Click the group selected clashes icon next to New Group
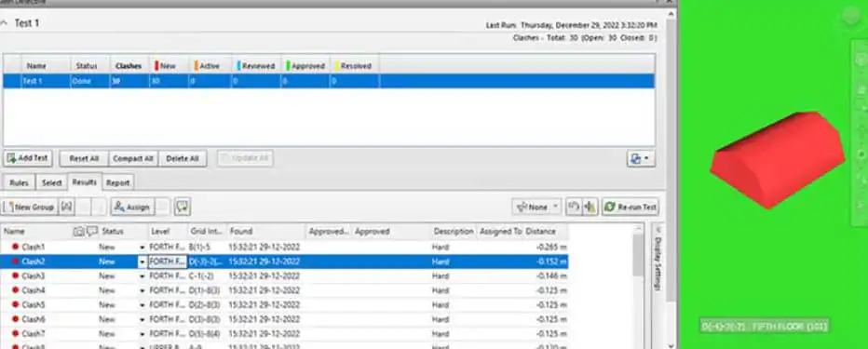868x349 pixels. point(66,207)
